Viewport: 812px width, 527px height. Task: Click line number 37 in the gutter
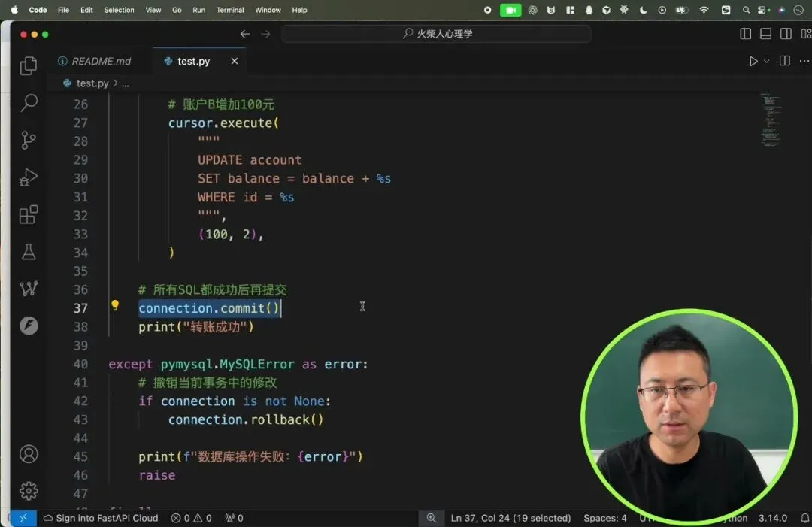click(x=80, y=308)
